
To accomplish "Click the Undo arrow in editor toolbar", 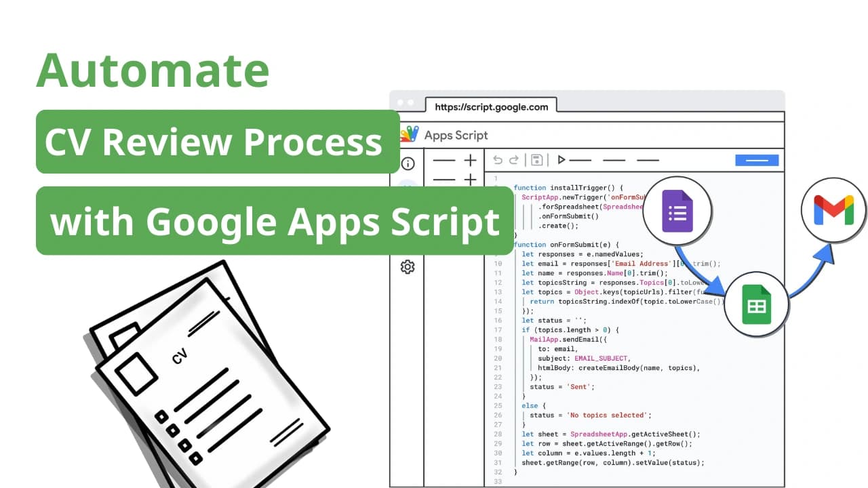I will [x=498, y=160].
